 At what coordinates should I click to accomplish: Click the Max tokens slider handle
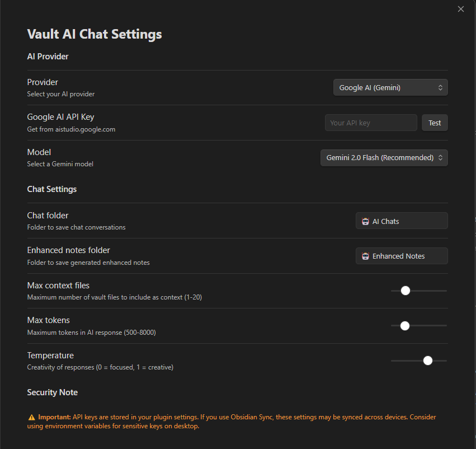coord(405,325)
